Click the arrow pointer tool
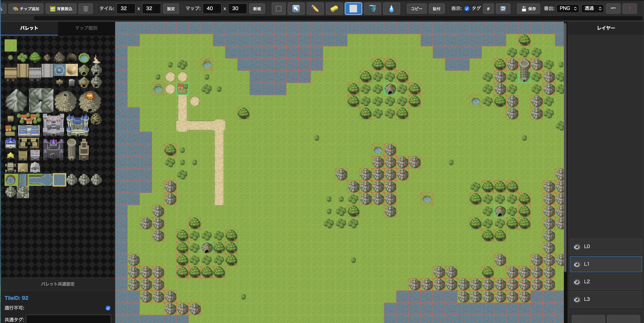The image size is (644, 323). tap(296, 9)
